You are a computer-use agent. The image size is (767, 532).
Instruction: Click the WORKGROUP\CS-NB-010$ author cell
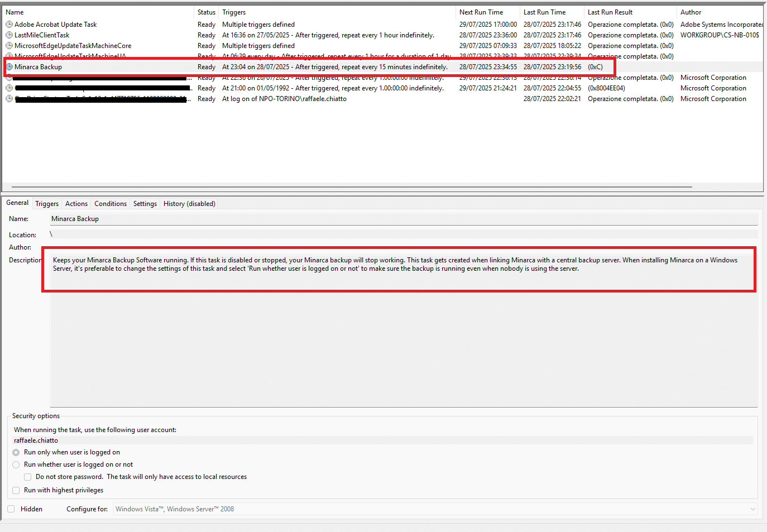(x=720, y=35)
